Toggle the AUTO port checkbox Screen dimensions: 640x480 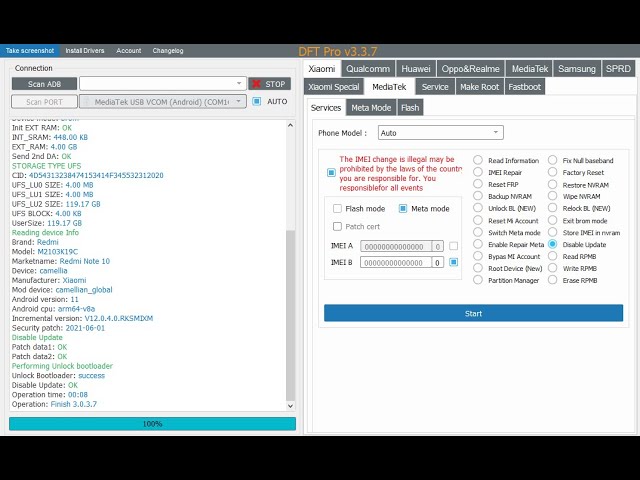257,101
